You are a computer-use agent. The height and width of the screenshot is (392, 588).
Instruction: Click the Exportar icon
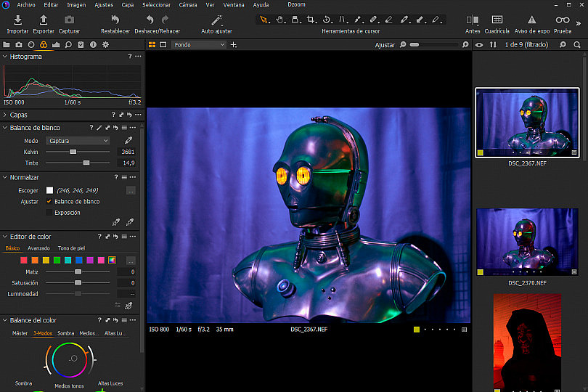(44, 20)
